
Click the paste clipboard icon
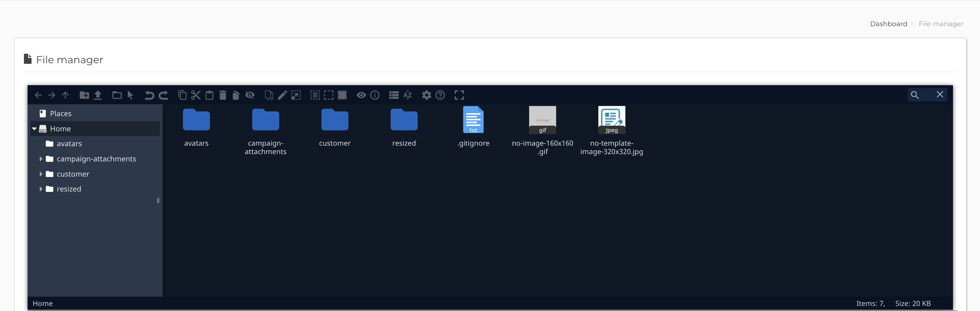(x=209, y=95)
